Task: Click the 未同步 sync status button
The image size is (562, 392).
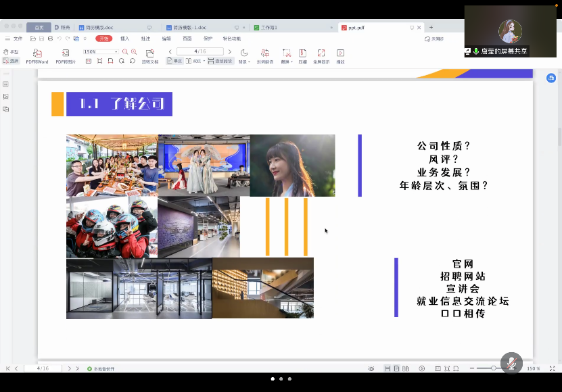Action: 434,39
